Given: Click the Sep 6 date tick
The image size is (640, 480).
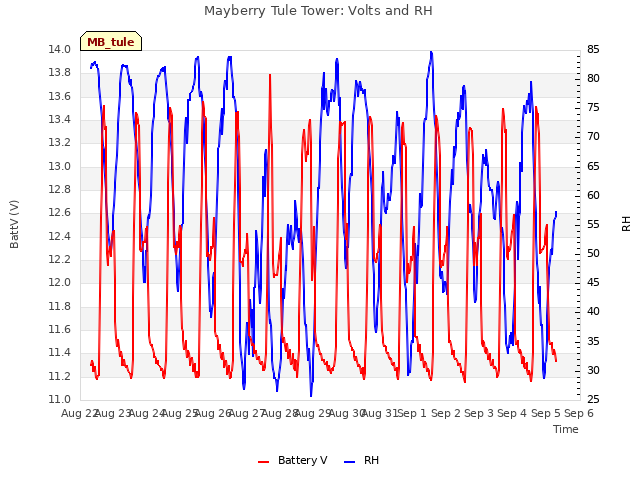Looking at the screenshot, I should 579,413.
